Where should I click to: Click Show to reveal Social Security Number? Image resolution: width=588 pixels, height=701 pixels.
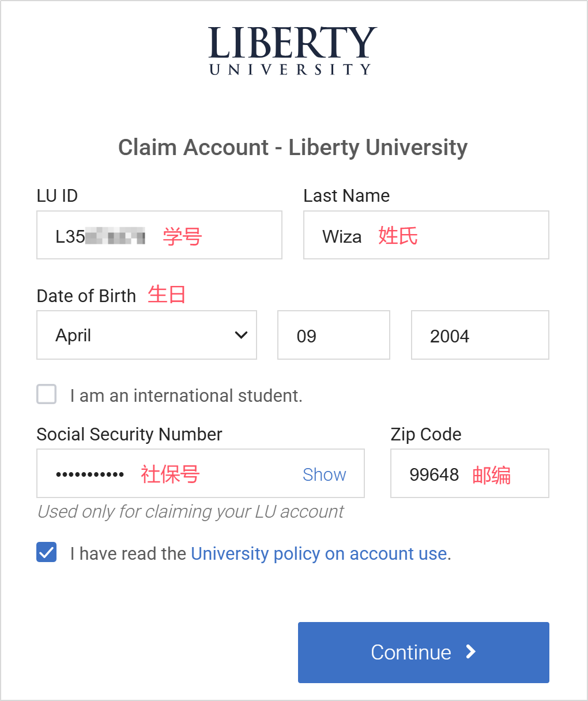click(x=324, y=474)
